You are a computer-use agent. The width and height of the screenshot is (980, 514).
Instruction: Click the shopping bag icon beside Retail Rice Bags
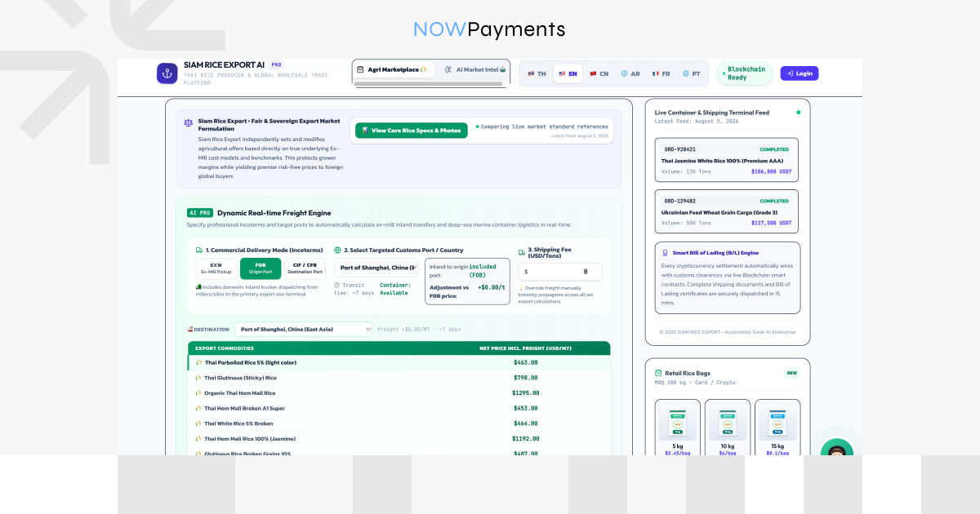point(659,373)
